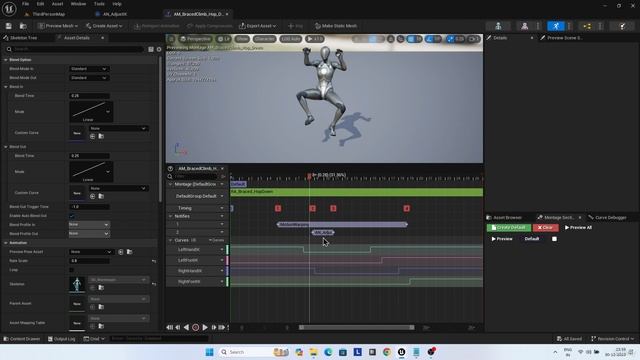Open the Blend Mode In dropdown
Screen dimensions: 640x360
[x=89, y=69]
